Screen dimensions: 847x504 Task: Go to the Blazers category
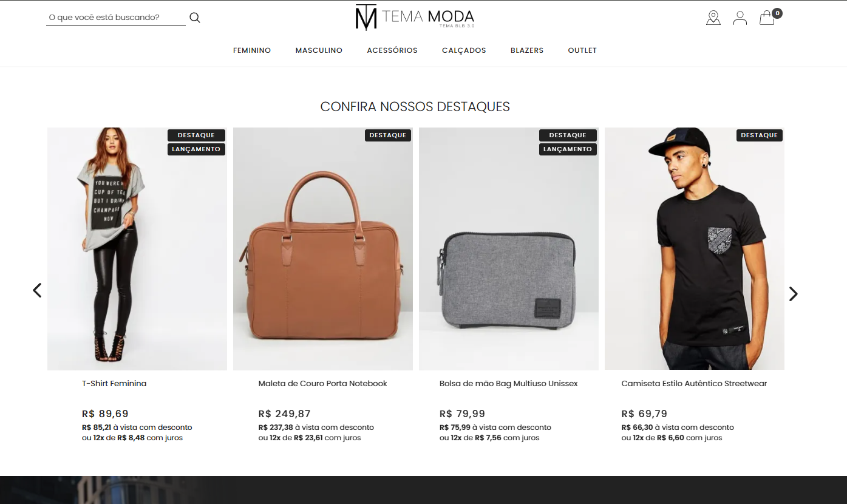click(527, 50)
